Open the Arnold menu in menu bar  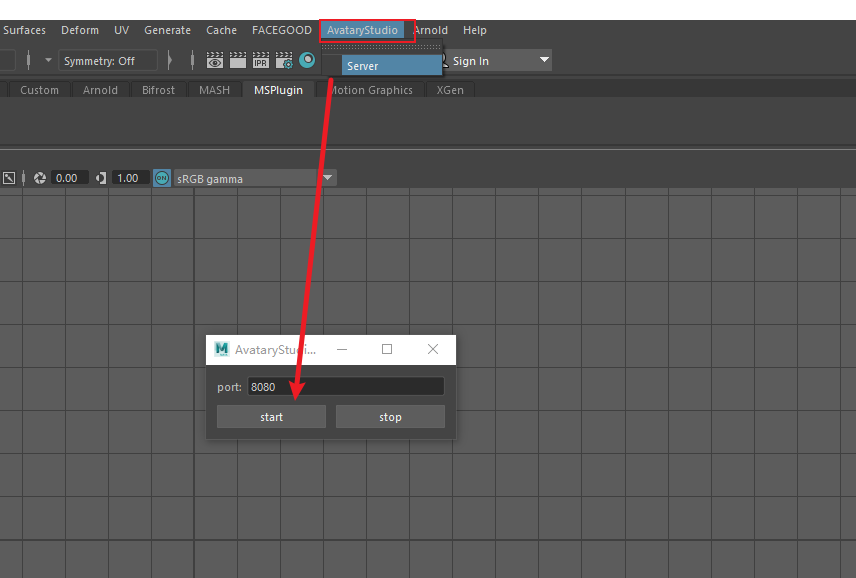431,31
